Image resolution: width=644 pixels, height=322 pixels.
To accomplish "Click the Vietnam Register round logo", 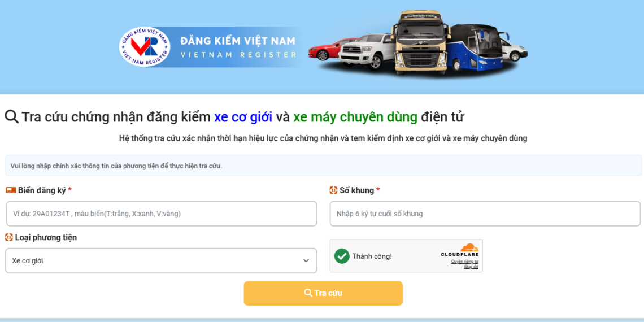I will [x=145, y=47].
